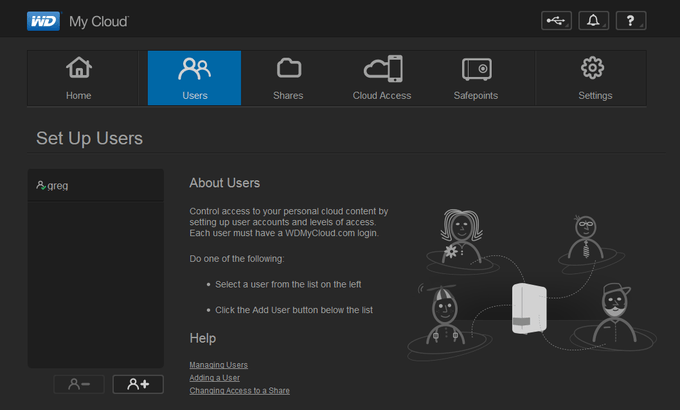Click the Remove User button
The width and height of the screenshot is (680, 410).
click(x=79, y=384)
